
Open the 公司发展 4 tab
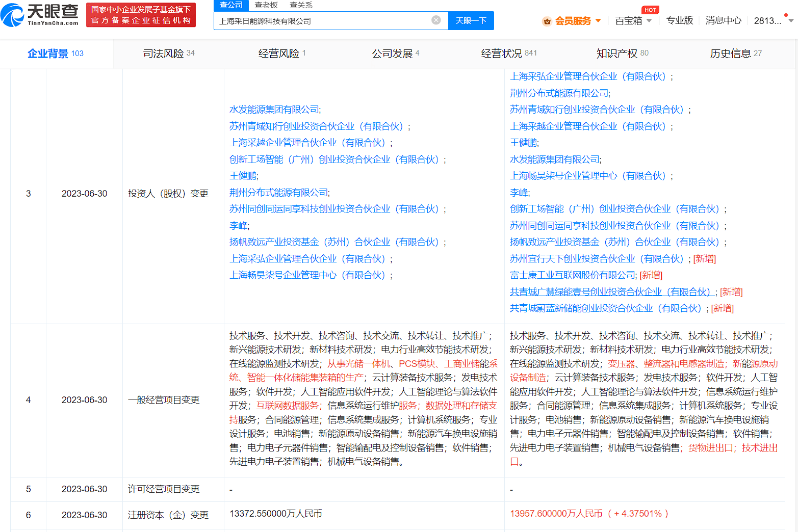coord(396,54)
